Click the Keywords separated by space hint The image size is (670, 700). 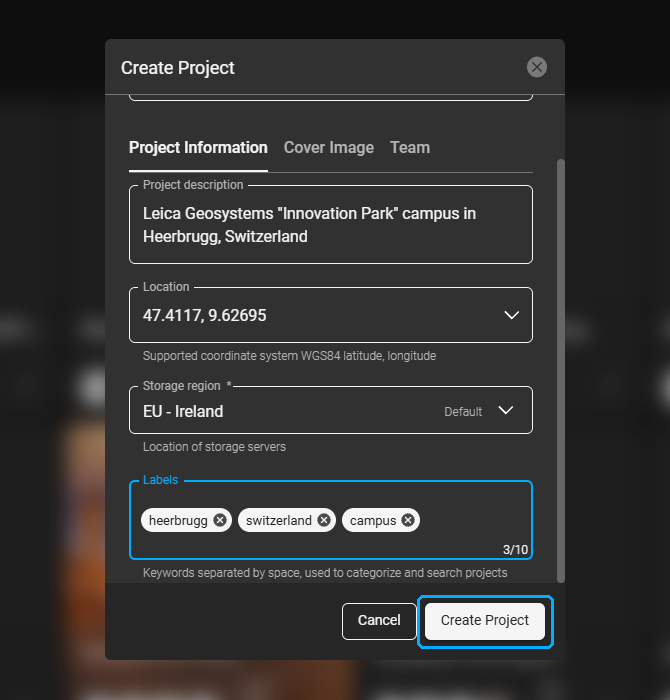click(325, 573)
